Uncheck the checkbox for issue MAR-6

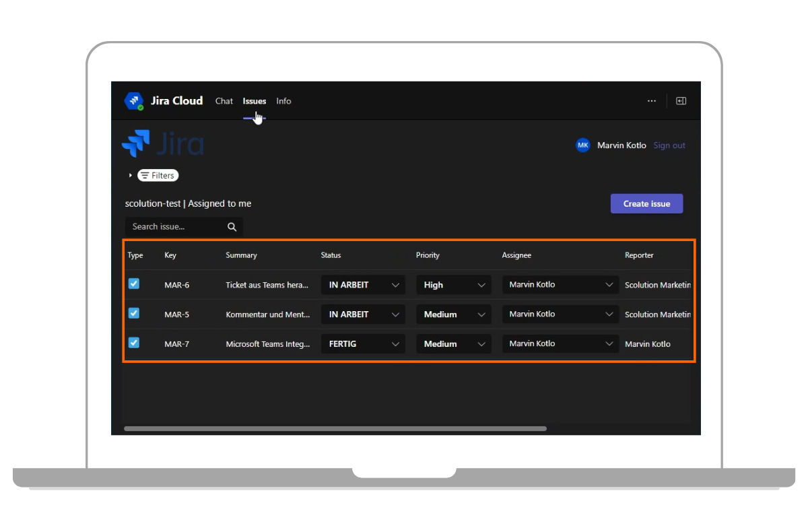(x=133, y=284)
